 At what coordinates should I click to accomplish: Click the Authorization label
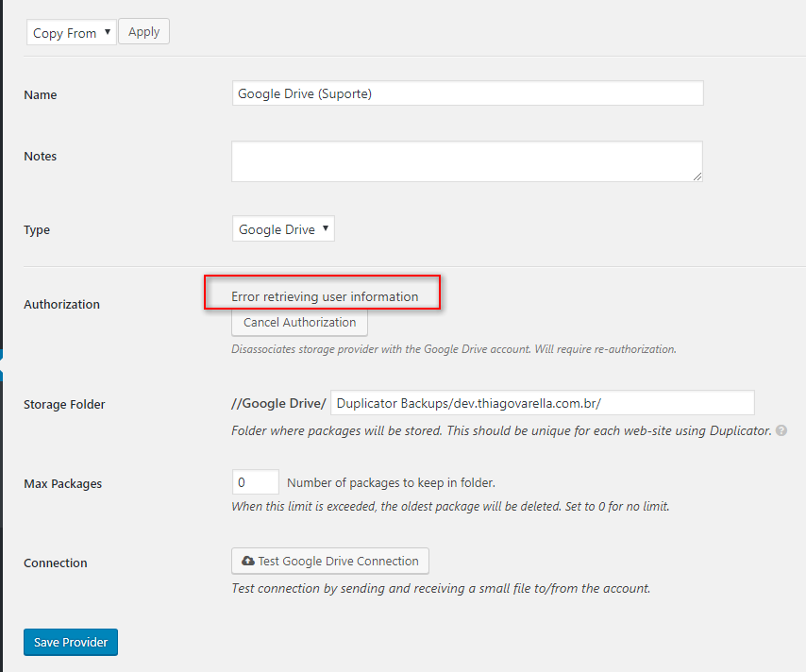(61, 304)
